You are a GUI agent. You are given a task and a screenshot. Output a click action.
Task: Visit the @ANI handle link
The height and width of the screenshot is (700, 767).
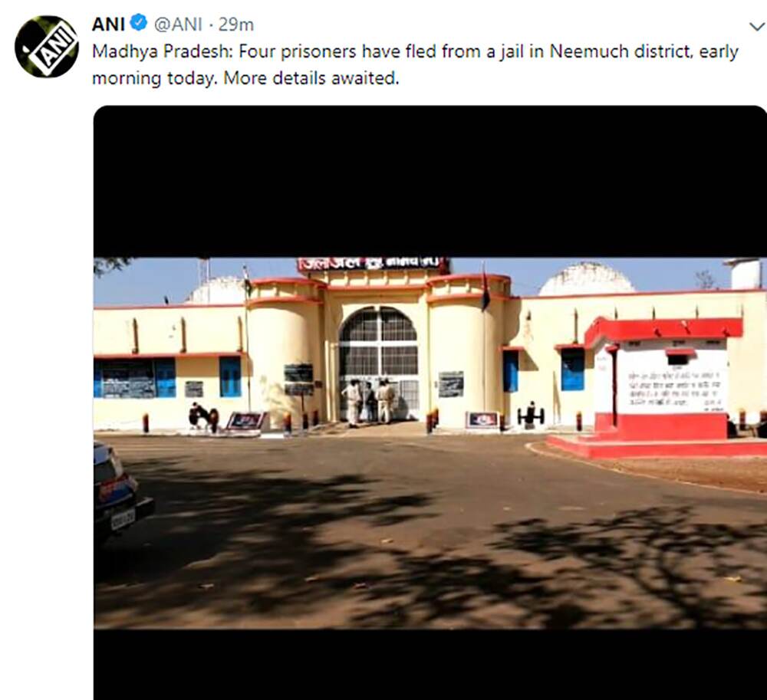[x=178, y=24]
